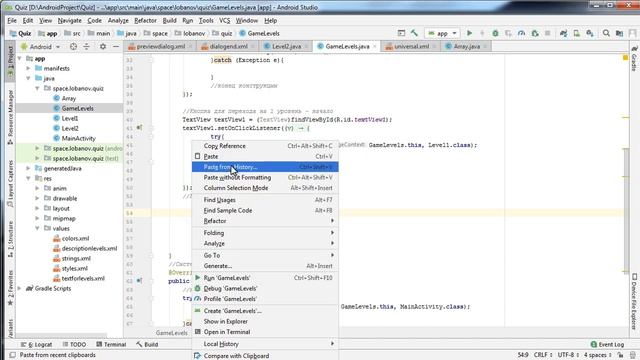Click project panel settings gear icon
This screenshot has width=640, height=360.
point(103,47)
